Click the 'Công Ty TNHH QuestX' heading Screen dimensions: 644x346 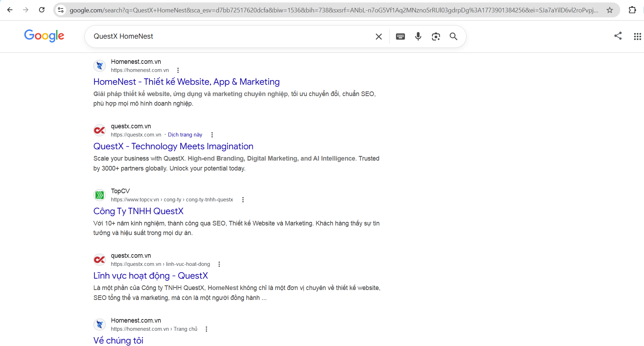coord(138,211)
